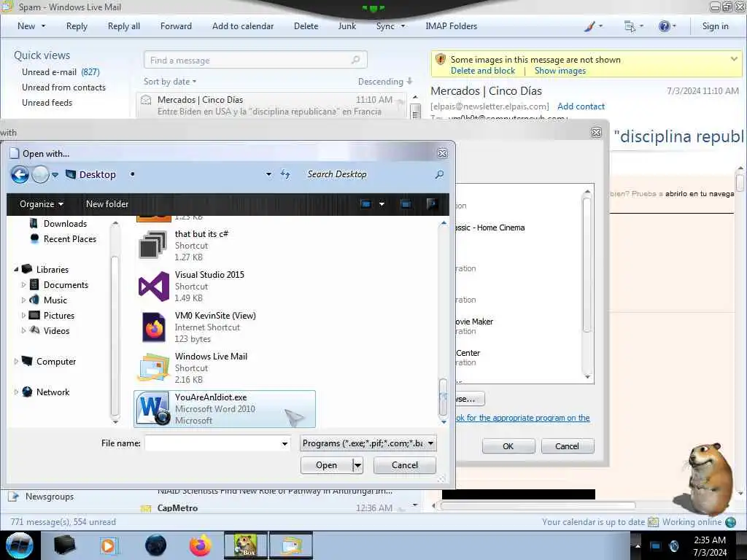Click the paintbrush colorizer icon in Mail toolbar

click(589, 26)
